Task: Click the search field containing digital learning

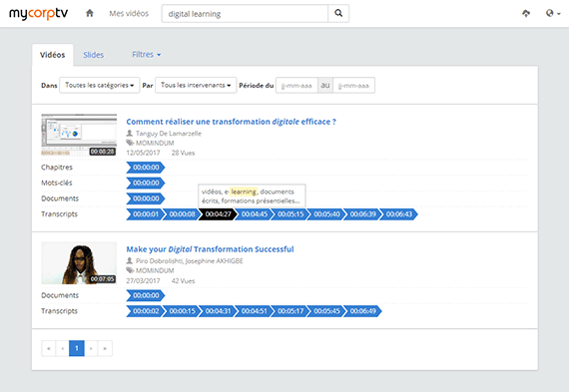Action: [245, 14]
